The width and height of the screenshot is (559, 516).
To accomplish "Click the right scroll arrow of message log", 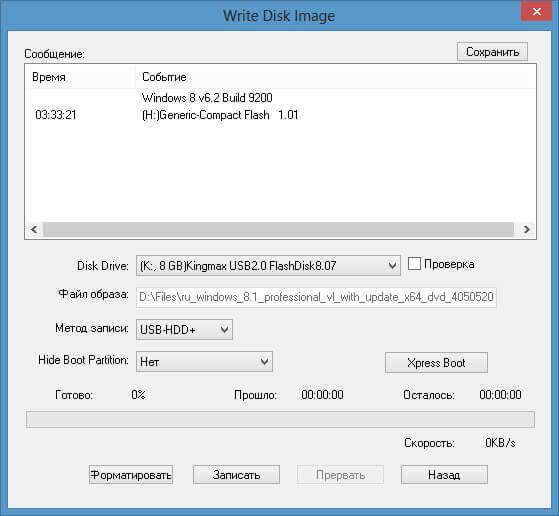I will [527, 229].
